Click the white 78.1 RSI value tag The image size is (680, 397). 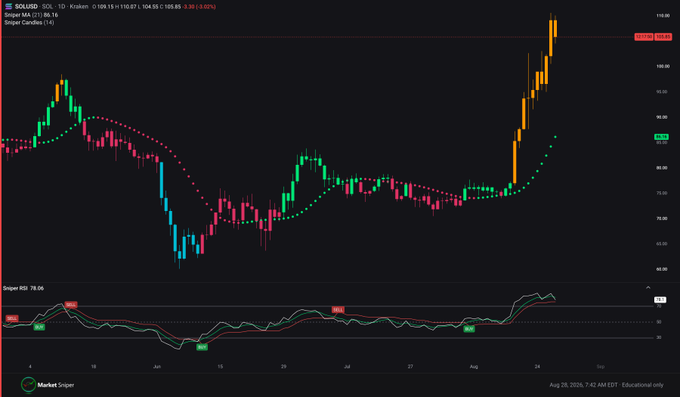coord(660,300)
